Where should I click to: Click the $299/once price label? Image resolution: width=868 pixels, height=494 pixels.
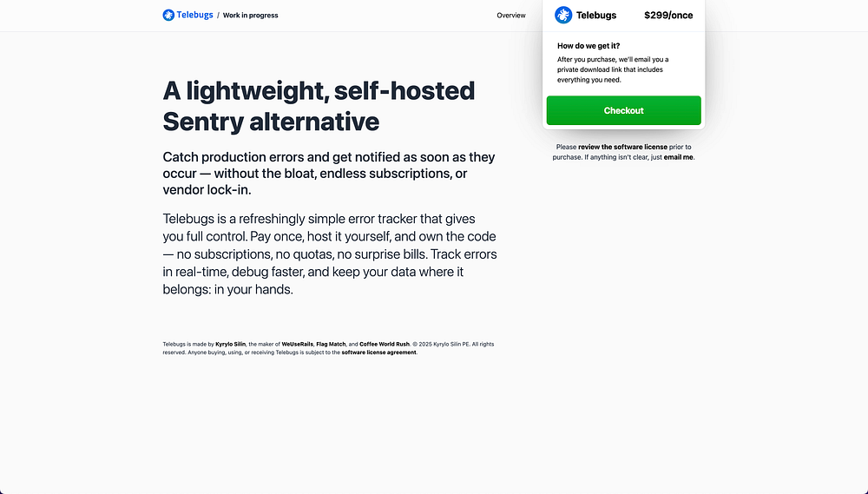(668, 15)
